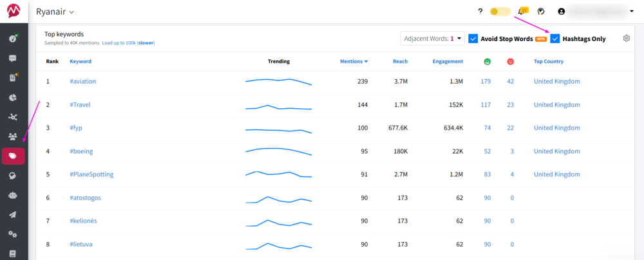The width and height of the screenshot is (644, 260).
Task: Select the highlighted tags keywords sidebar icon
Action: 13,156
